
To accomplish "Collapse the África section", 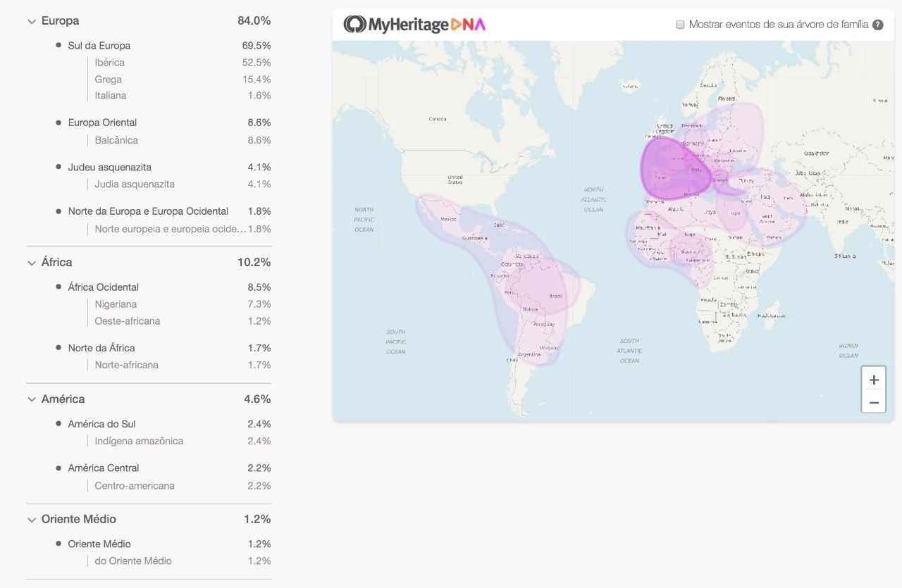I will coord(32,263).
